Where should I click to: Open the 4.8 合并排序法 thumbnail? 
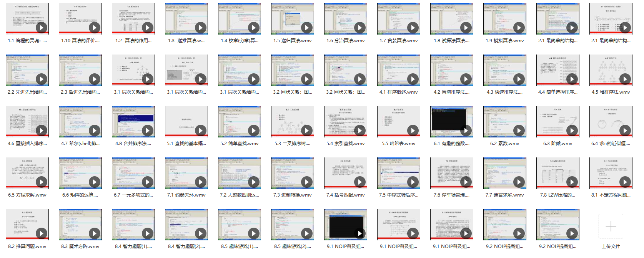coord(133,121)
